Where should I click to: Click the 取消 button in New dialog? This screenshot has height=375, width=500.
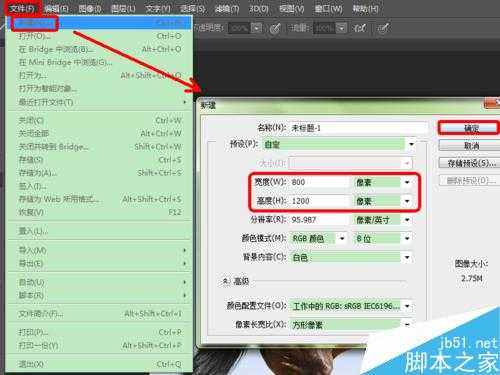(469, 146)
